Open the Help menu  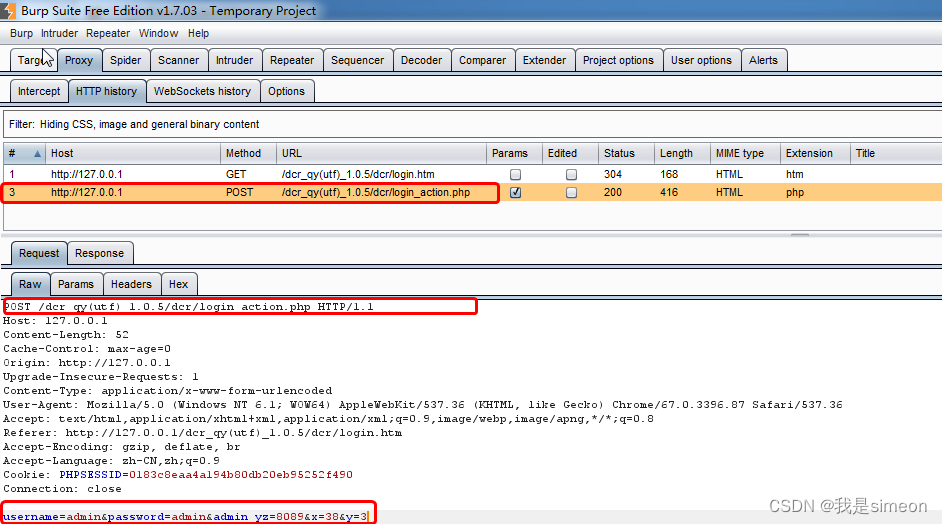tap(198, 33)
